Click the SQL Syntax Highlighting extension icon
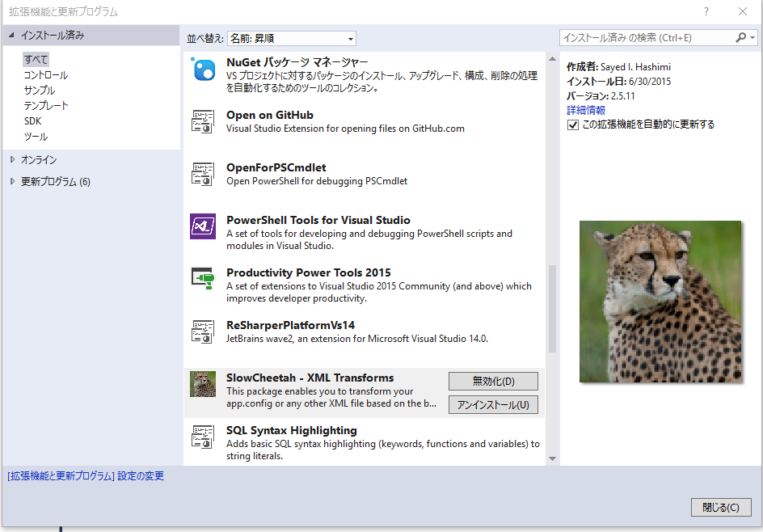Viewport: 763px width, 532px height. [x=203, y=437]
